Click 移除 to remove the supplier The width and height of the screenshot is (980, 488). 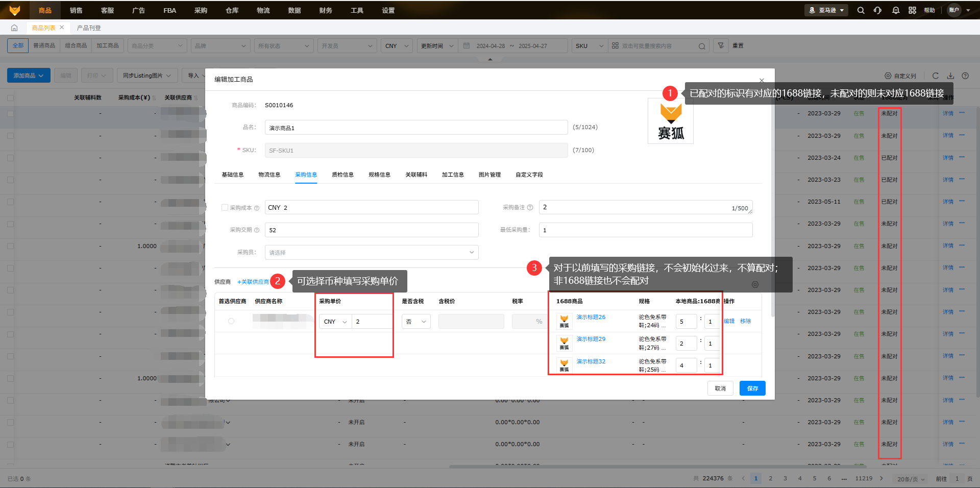pos(746,321)
